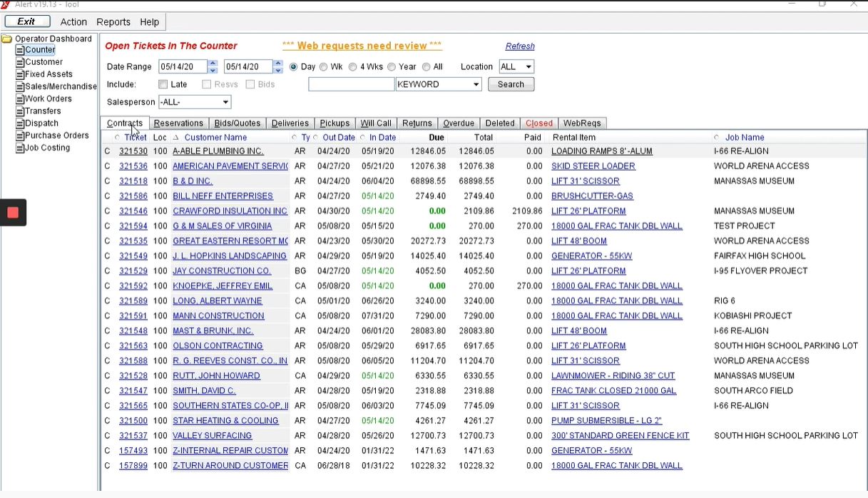Click the Alert application icon in title bar

[6, 3]
